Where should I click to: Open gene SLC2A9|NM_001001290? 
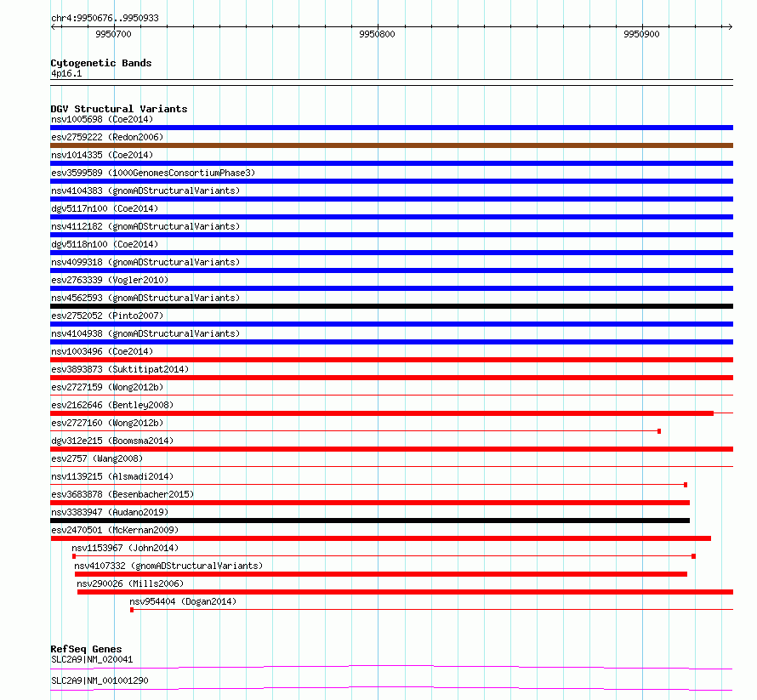100,680
